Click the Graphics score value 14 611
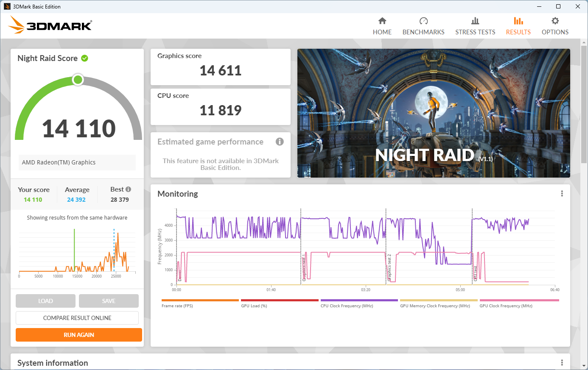The image size is (588, 370). [221, 70]
